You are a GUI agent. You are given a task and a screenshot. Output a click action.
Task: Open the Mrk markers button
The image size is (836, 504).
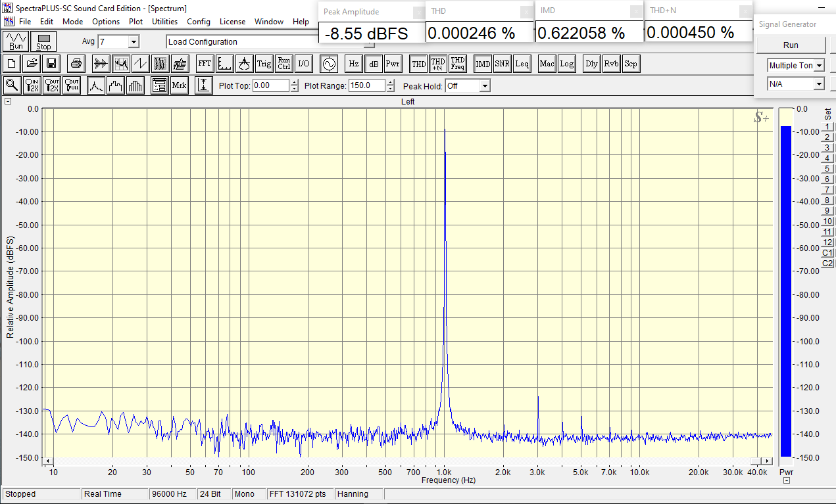tap(179, 85)
